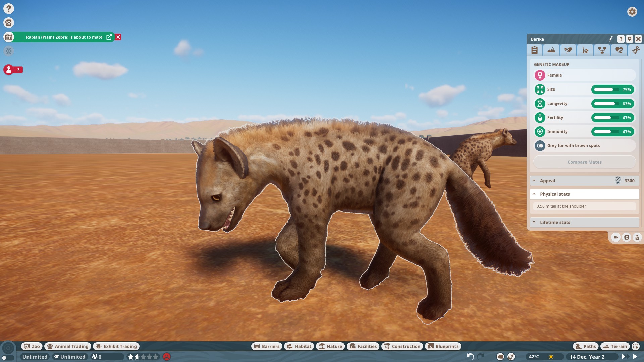
Task: Rename Barika with the pencil icon
Action: tap(611, 39)
